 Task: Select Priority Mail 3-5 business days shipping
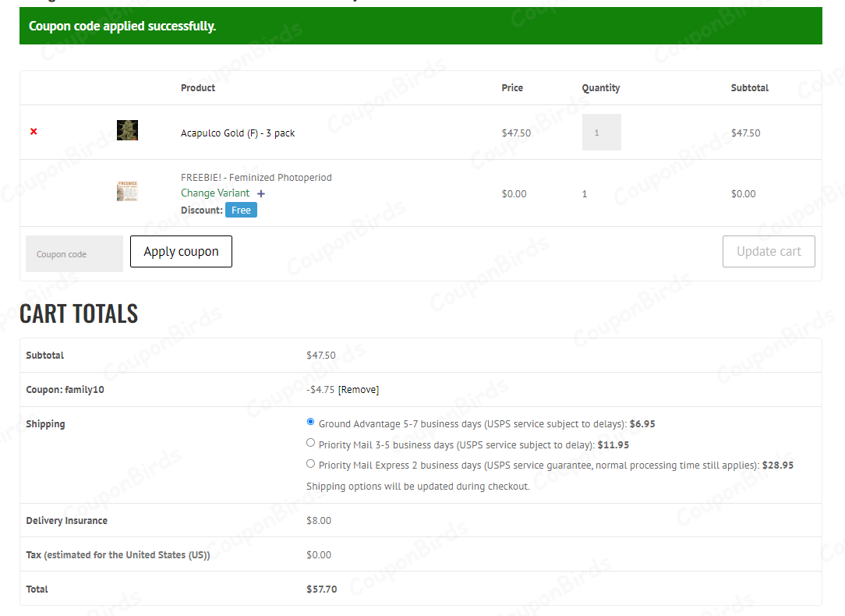point(310,442)
